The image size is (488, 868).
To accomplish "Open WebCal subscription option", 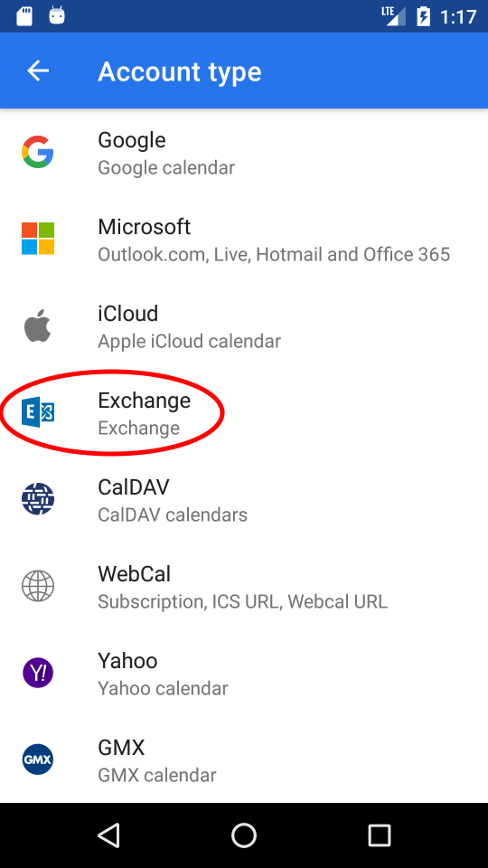I will 244,586.
